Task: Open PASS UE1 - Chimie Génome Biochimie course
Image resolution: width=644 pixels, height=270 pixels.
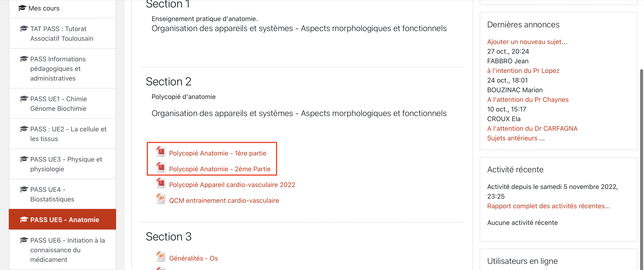Action: click(x=58, y=104)
